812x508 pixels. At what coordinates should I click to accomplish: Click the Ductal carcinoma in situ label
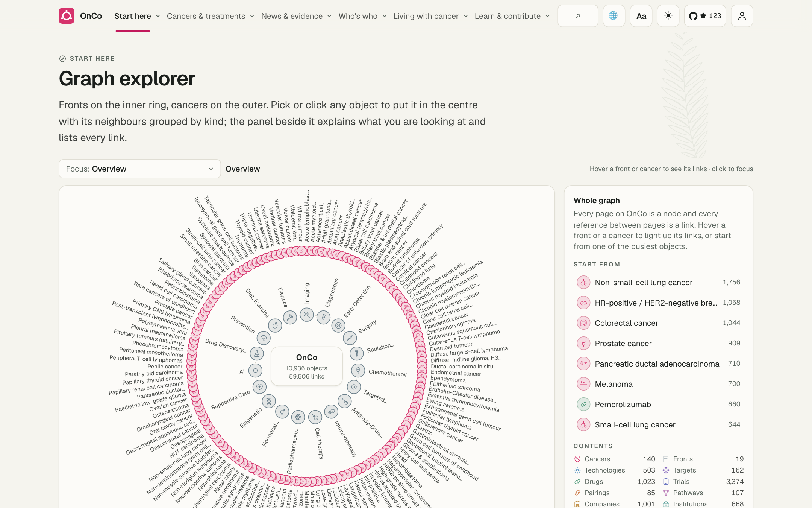pos(462,367)
